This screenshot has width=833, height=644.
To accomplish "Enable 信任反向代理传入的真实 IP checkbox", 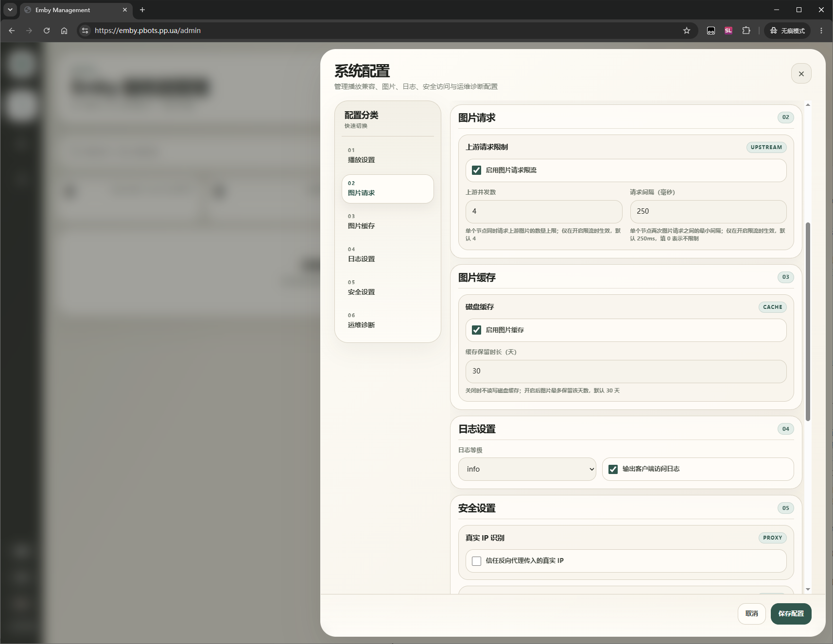I will (x=476, y=561).
